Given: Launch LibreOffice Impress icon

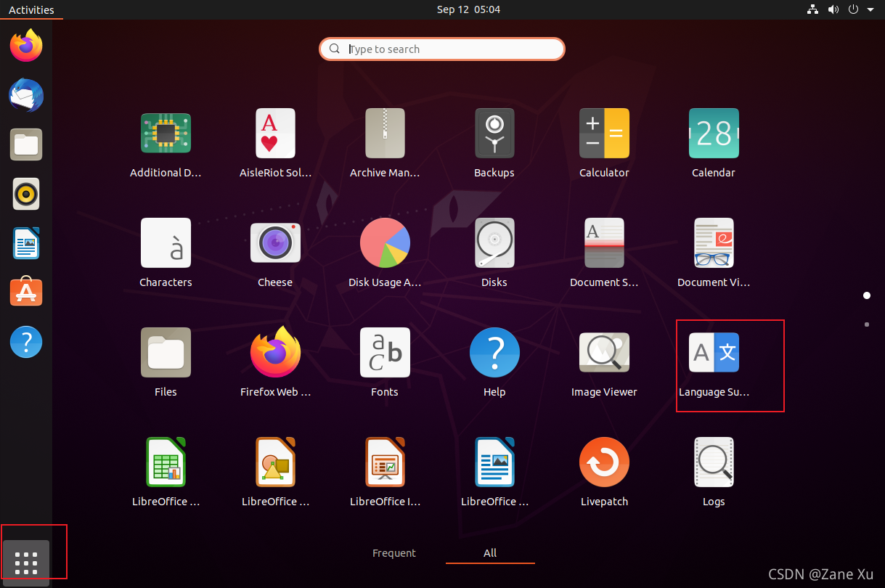Looking at the screenshot, I should (385, 462).
